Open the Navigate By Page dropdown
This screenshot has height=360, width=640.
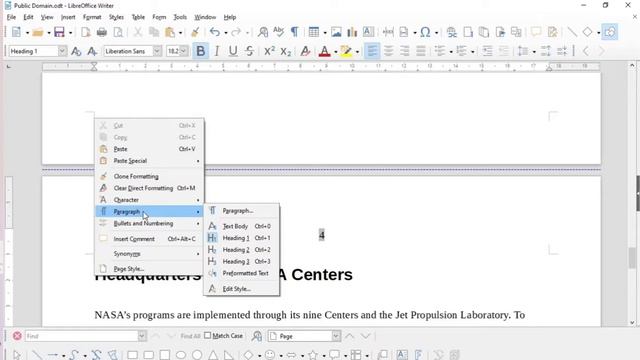(336, 336)
